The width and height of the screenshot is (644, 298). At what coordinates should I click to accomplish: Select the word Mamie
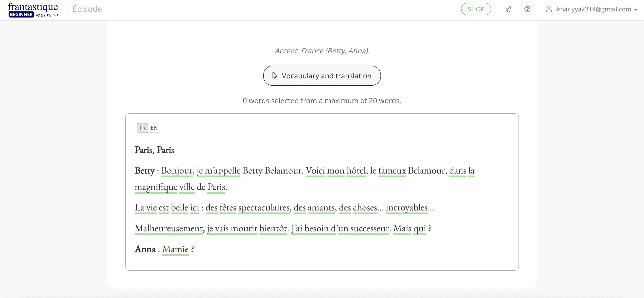[x=175, y=249]
